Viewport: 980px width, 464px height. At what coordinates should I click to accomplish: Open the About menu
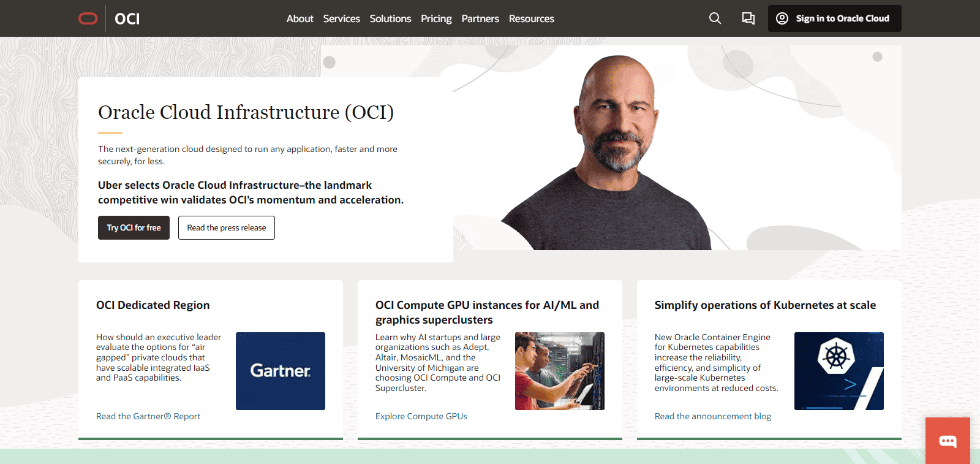(x=300, y=19)
